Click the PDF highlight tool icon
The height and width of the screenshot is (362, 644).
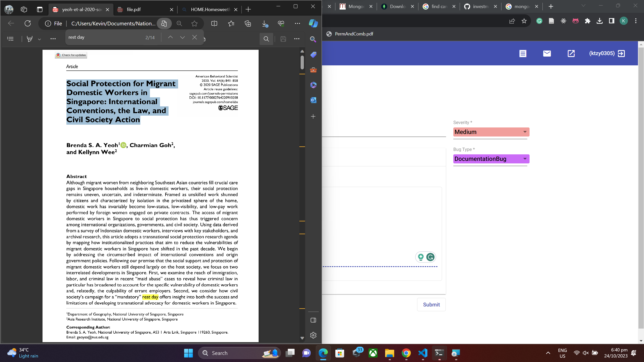[30, 39]
